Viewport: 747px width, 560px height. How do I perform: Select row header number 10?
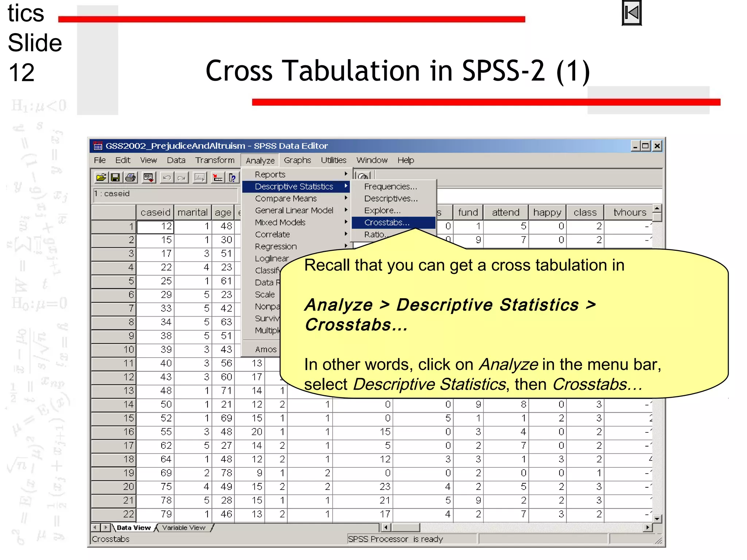pos(113,350)
